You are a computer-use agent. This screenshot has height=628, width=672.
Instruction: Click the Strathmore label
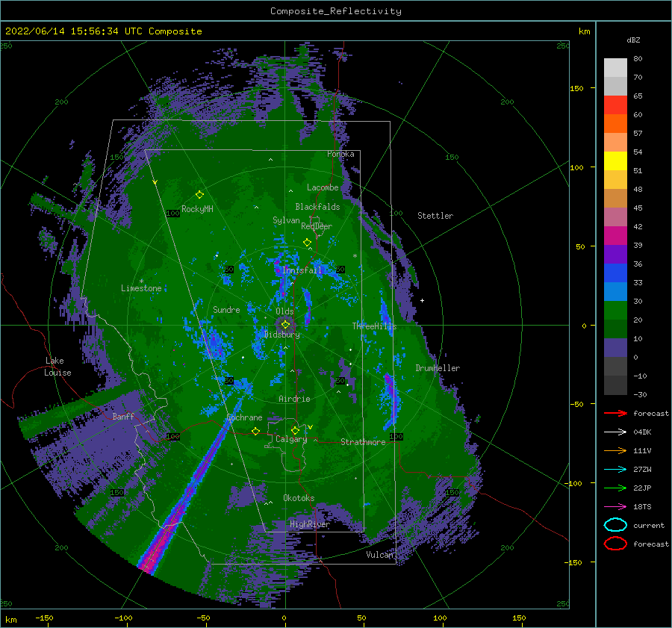tap(363, 442)
